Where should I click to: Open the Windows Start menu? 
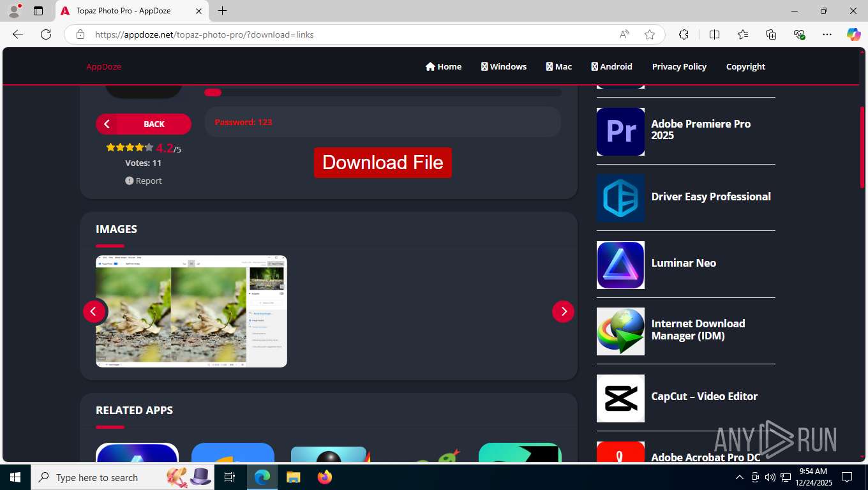(15, 477)
